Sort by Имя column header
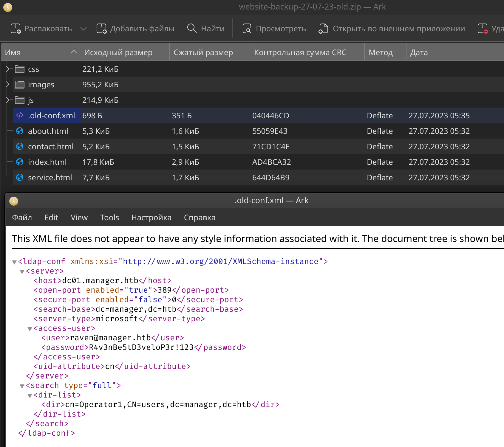The image size is (504, 447). [x=41, y=52]
